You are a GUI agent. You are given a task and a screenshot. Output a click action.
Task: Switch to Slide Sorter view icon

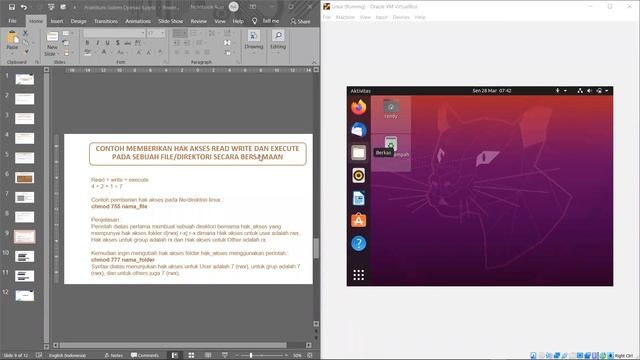point(191,356)
